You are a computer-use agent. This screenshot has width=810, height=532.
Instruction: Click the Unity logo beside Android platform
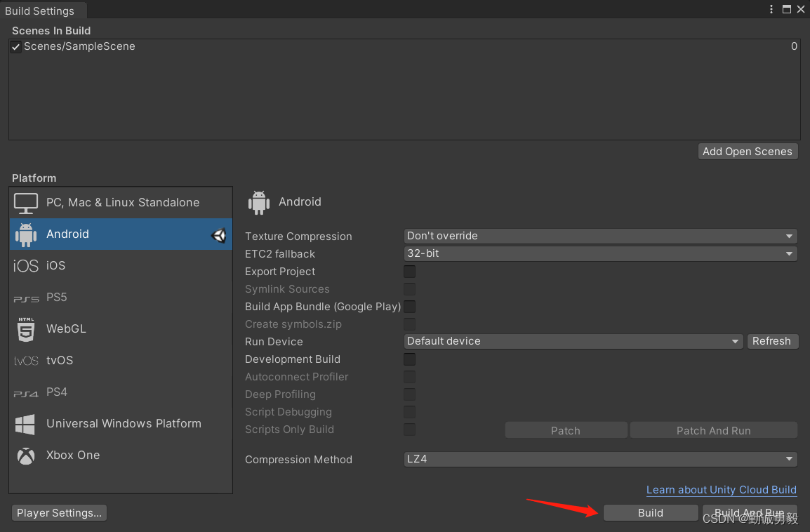pos(219,236)
